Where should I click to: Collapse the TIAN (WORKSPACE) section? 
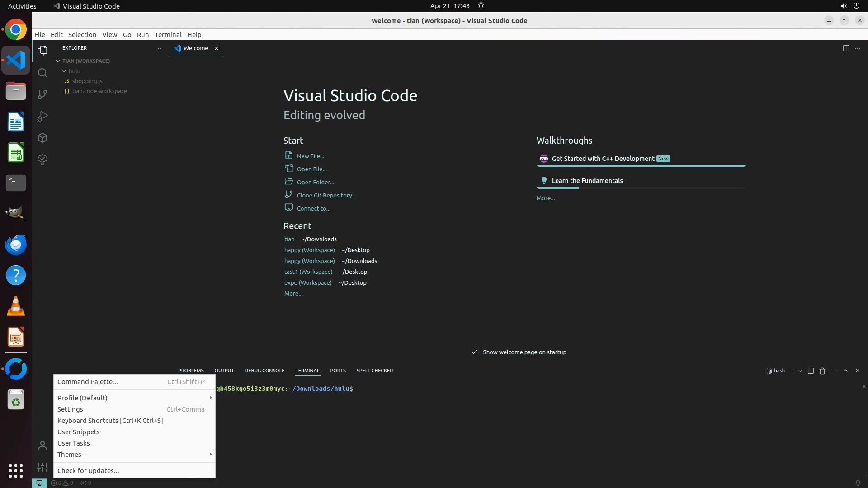58,61
